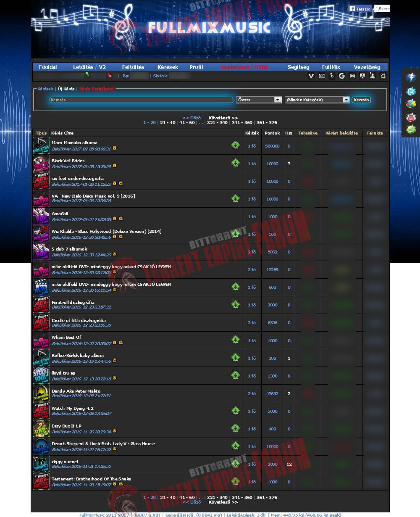The height and width of the screenshot is (517, 420).
Task: Open the Letöltés / V2 menu item
Action: 89,67
